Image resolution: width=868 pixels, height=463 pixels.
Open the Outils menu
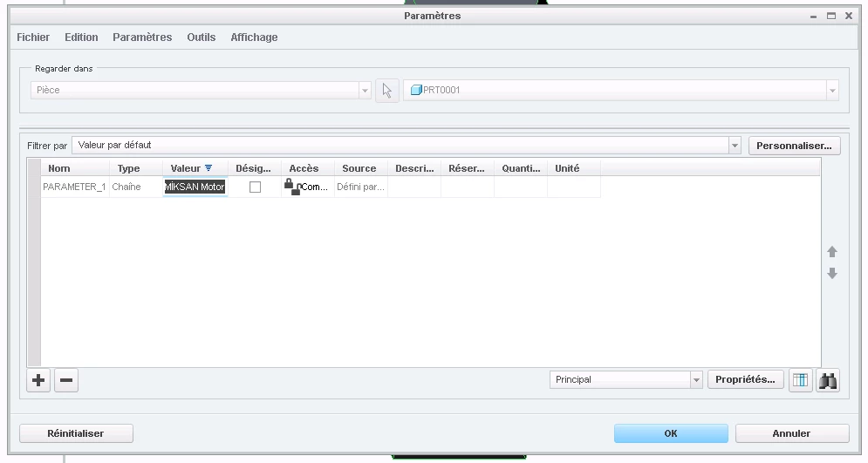tap(201, 37)
